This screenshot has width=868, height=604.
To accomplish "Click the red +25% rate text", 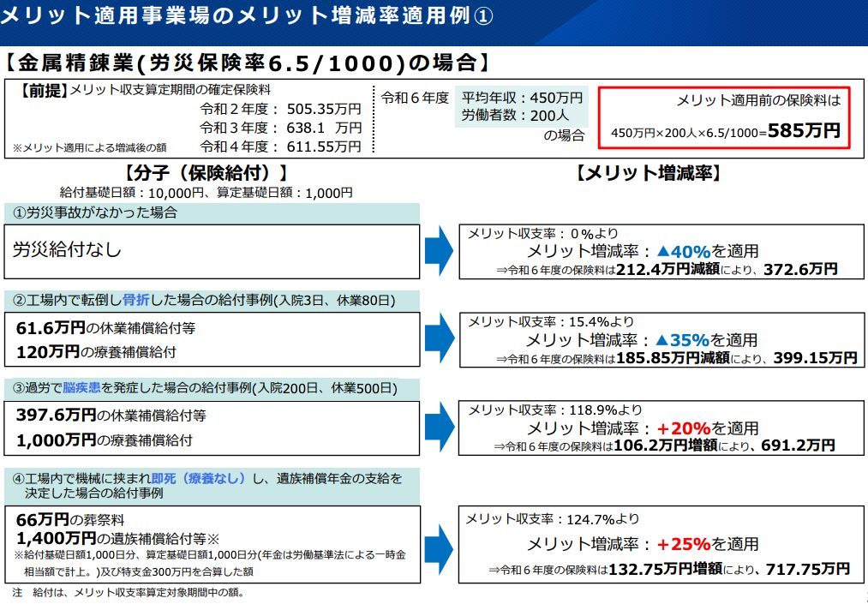I will tap(683, 544).
